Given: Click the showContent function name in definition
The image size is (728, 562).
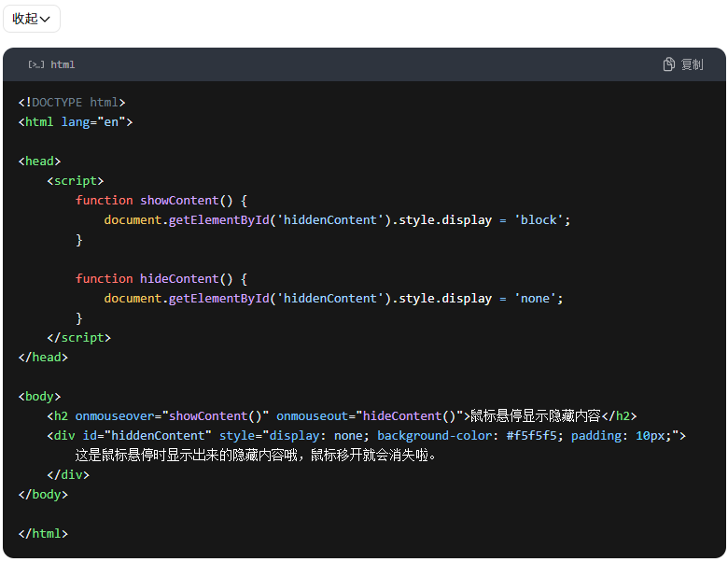Looking at the screenshot, I should tap(179, 201).
